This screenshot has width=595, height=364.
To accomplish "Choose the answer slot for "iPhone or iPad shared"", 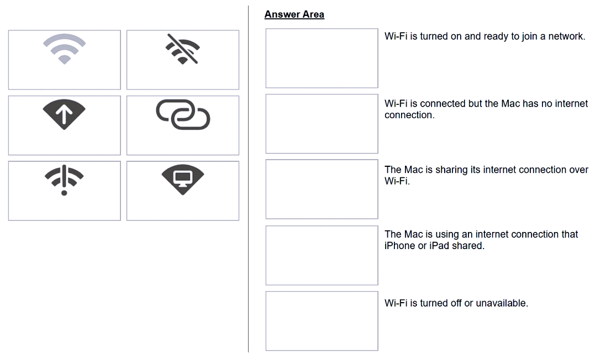I will pos(322,255).
